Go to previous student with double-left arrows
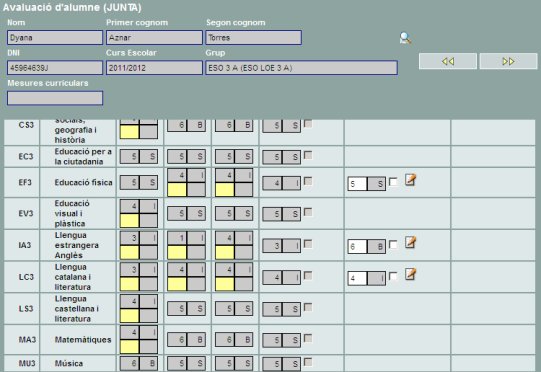 (x=448, y=61)
